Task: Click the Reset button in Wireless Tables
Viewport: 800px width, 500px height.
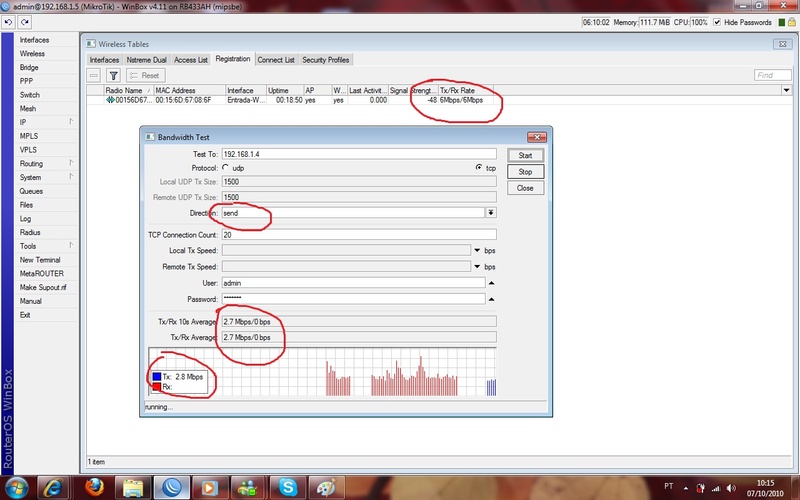Action: click(145, 76)
